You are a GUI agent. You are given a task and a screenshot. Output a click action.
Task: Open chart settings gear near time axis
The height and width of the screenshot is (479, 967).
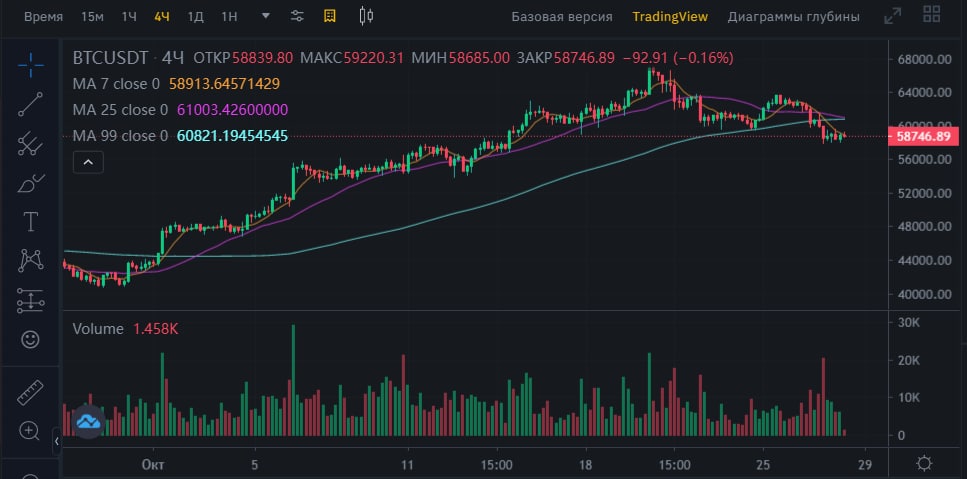click(x=924, y=463)
